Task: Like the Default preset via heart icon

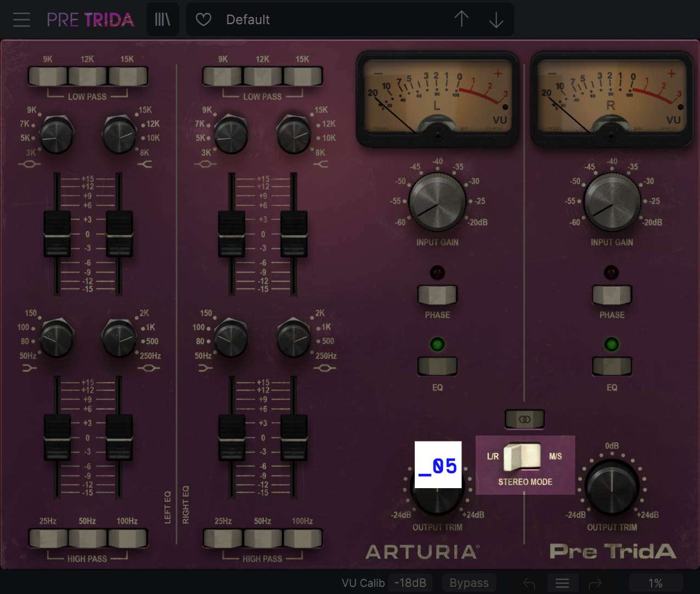Action: coord(203,19)
